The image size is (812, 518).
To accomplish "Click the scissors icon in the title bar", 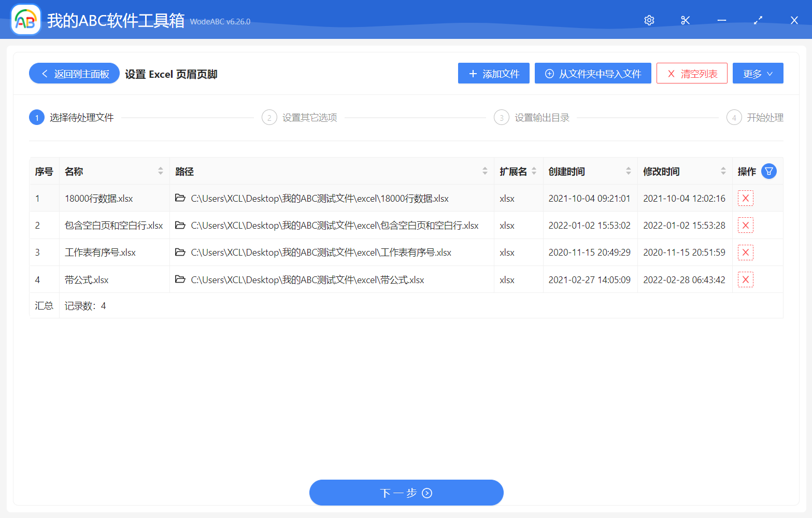I will pos(685,20).
